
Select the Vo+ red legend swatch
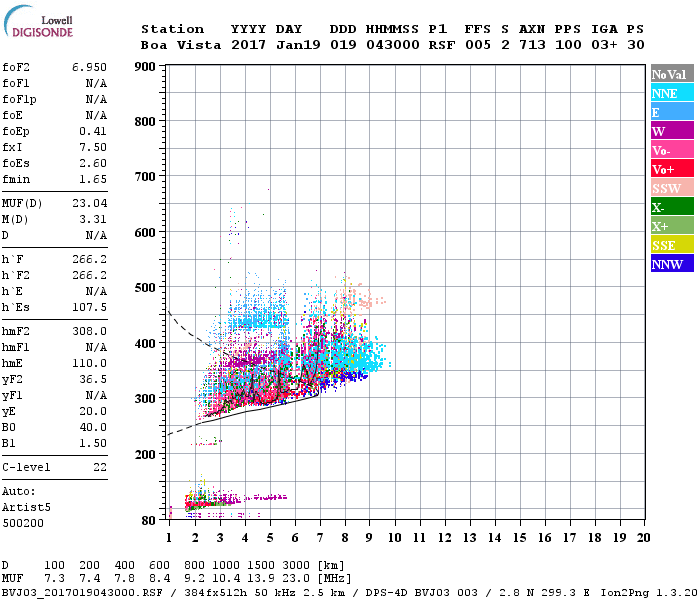coord(672,168)
